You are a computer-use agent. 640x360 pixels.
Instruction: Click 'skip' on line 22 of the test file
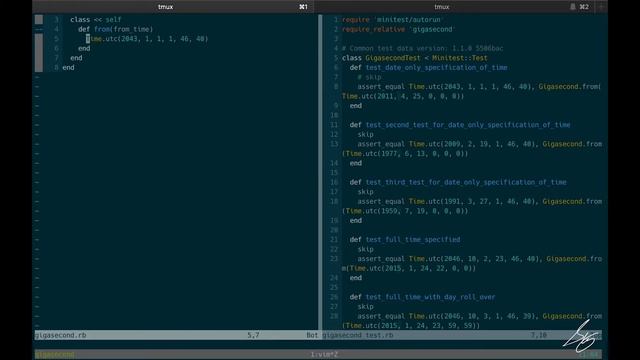tap(365, 249)
